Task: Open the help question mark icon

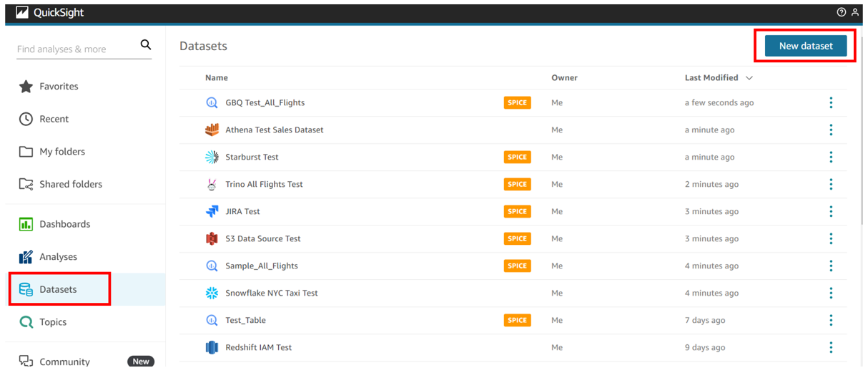Action: (842, 12)
